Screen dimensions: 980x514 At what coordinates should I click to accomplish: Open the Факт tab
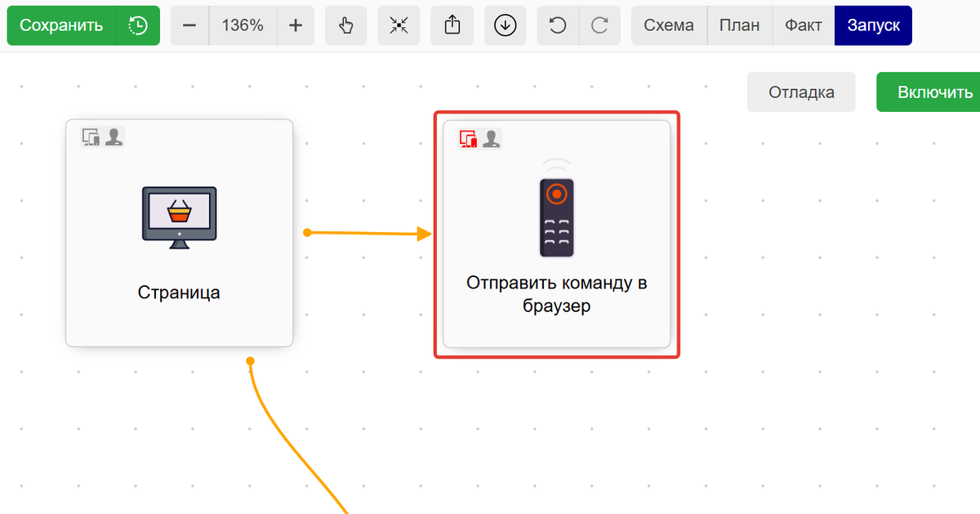click(x=803, y=25)
